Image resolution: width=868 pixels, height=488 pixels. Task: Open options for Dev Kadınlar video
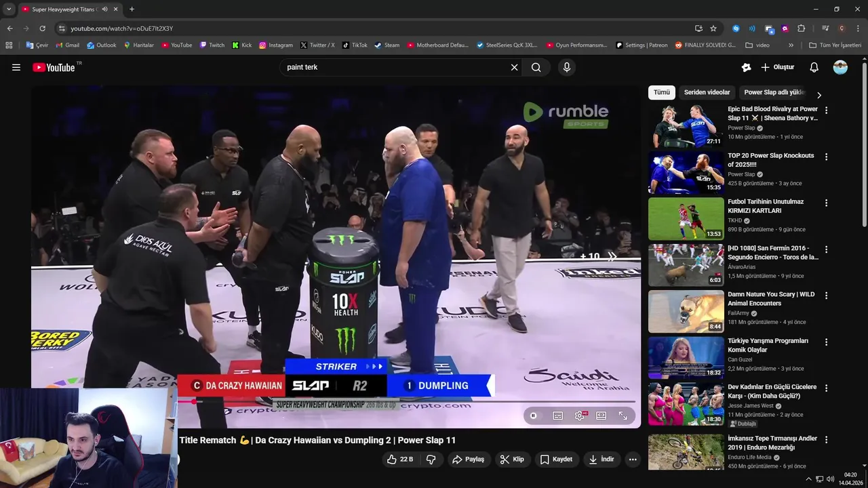click(826, 388)
